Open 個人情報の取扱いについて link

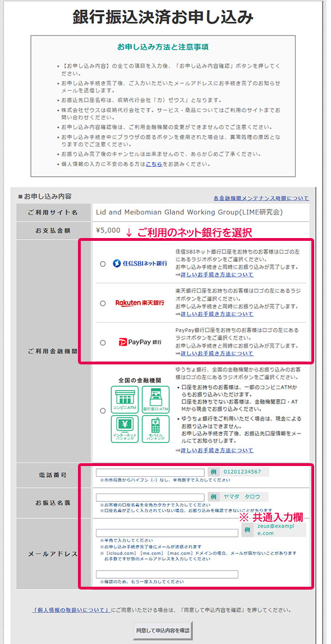tap(71, 610)
